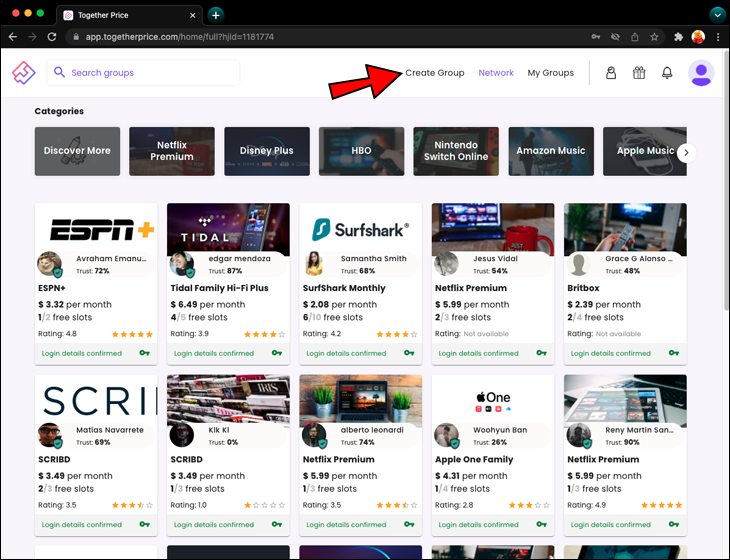Focus the Search groups field
730x560 pixels.
click(150, 73)
